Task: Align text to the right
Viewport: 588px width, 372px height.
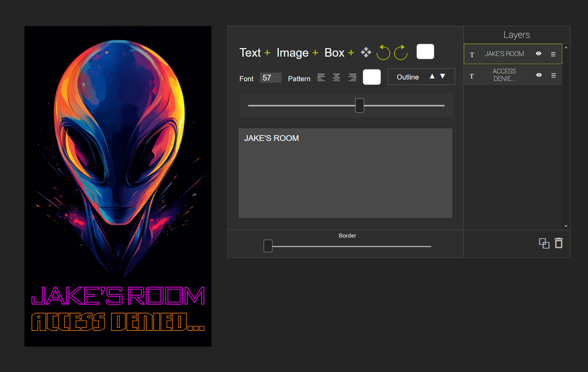Action: coord(352,77)
